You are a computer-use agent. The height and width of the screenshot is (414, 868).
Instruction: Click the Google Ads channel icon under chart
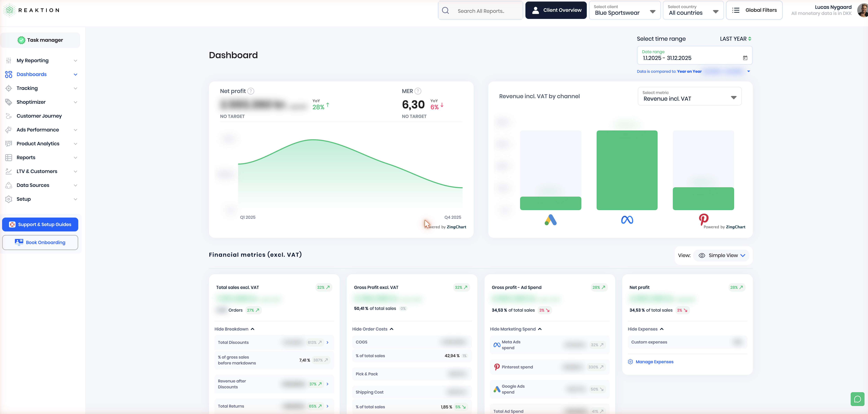point(551,220)
